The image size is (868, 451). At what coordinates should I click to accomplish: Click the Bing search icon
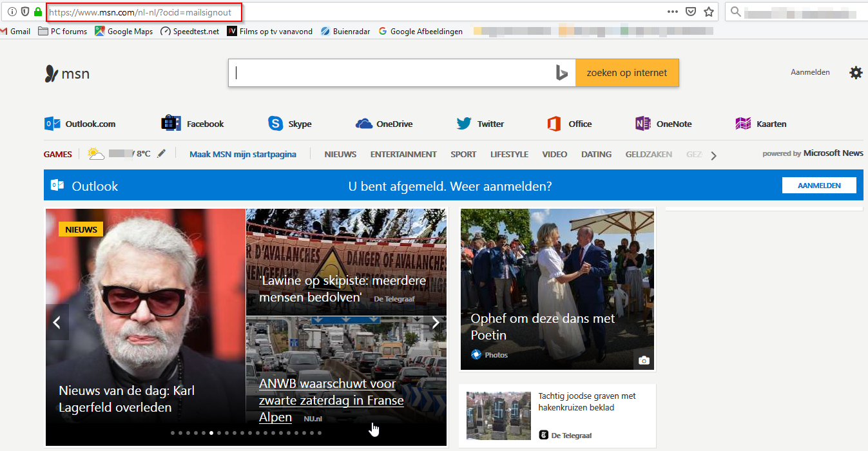point(561,73)
